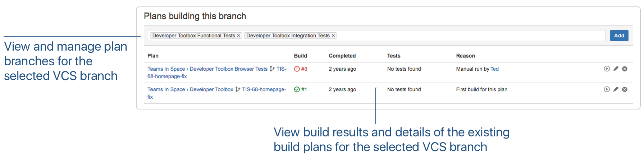Click pencil edit icon in First build row
Image resolution: width=644 pixels, height=159 pixels.
click(x=616, y=89)
